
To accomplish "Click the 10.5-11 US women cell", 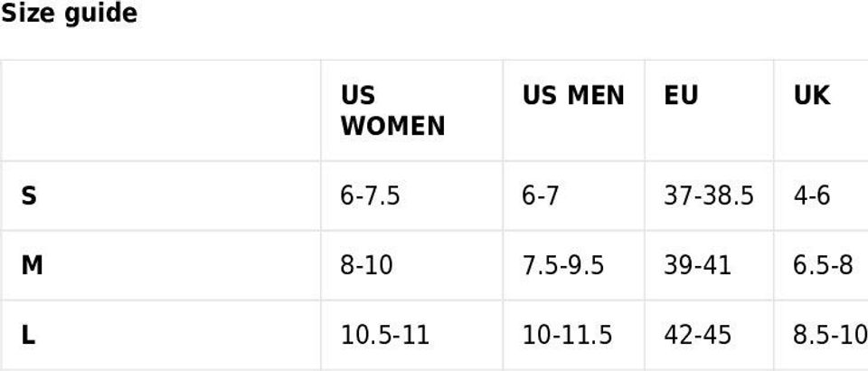I will [x=384, y=335].
